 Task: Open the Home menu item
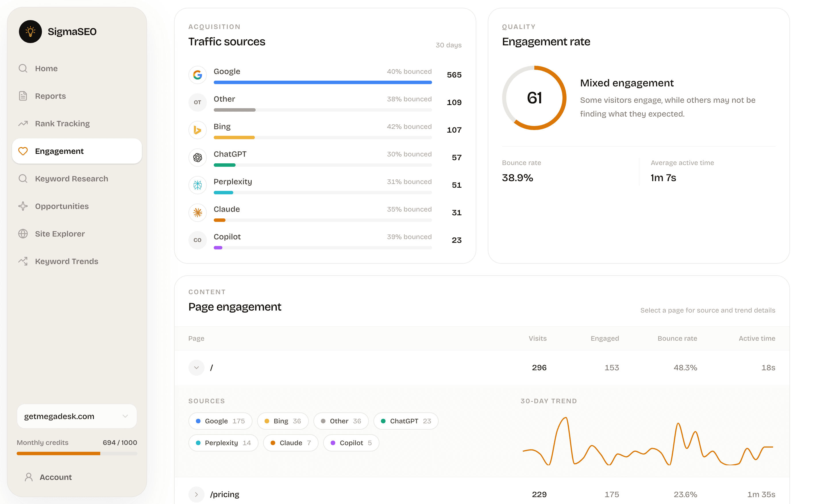coord(77,68)
